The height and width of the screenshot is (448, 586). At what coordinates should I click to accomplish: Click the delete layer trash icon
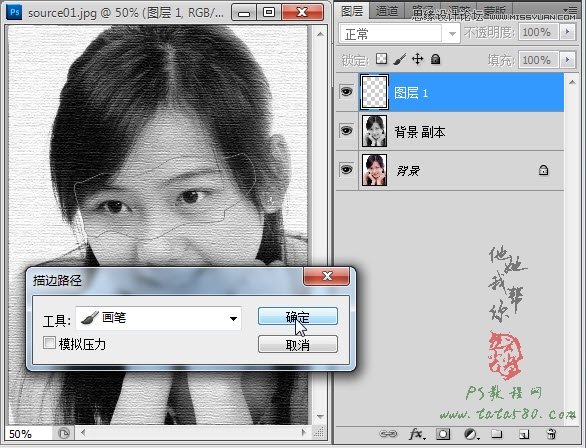click(x=551, y=434)
